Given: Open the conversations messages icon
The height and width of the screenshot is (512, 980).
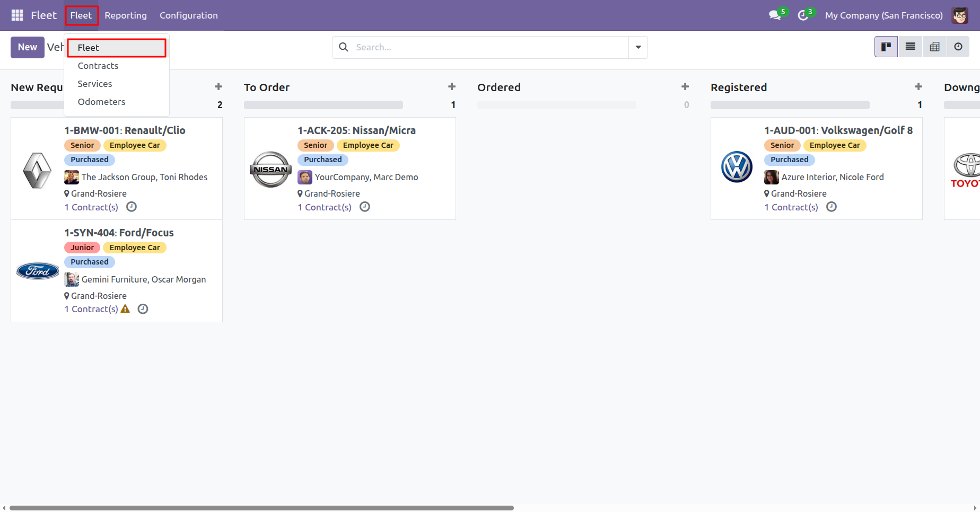Looking at the screenshot, I should 775,15.
